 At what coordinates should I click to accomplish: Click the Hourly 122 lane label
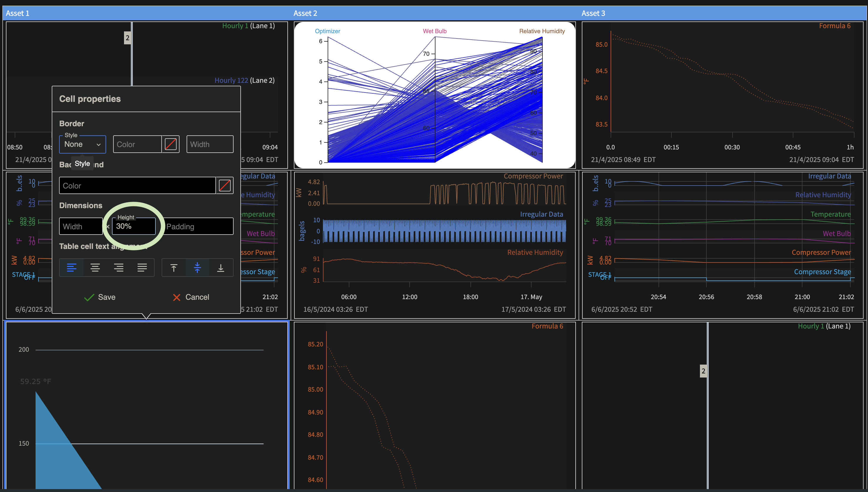point(231,80)
